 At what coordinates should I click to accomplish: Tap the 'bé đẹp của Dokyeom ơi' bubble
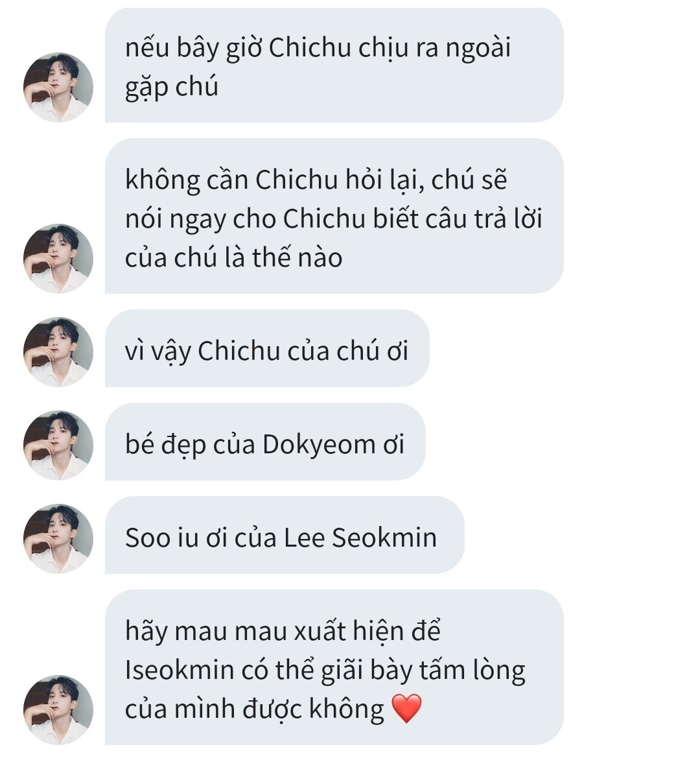(x=265, y=442)
